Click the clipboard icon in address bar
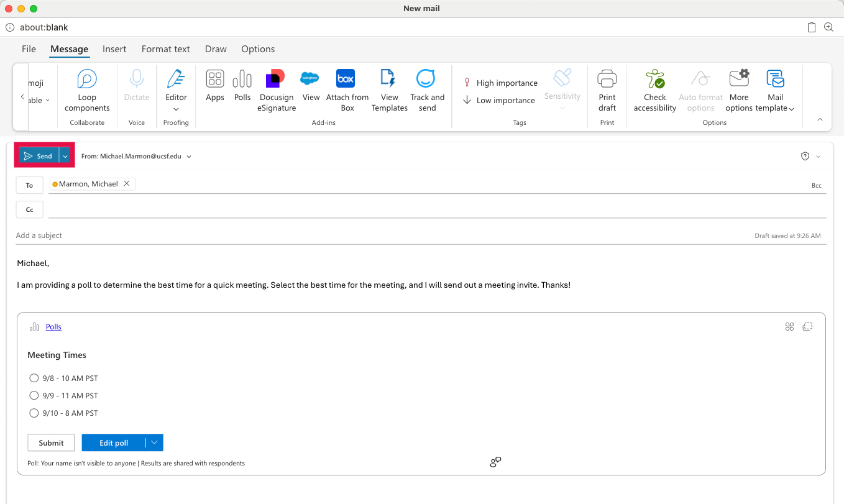Screen dimensions: 844x504 (812, 27)
